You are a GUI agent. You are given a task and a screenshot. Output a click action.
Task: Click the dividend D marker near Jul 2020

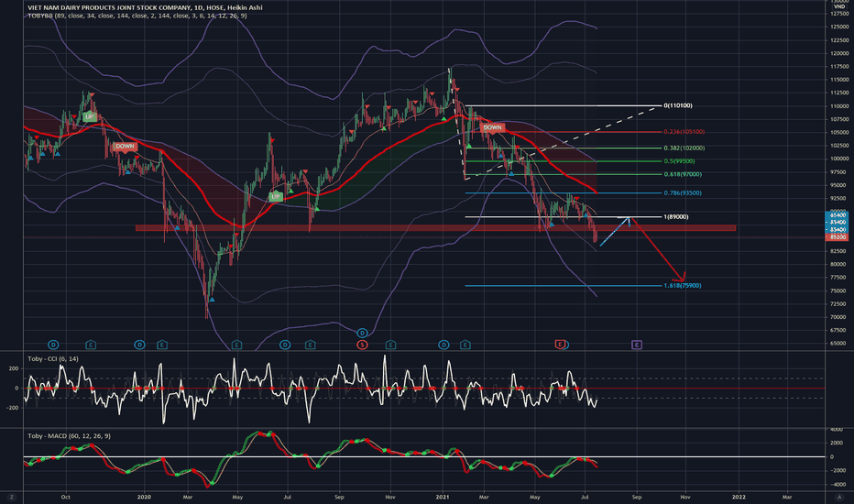pyautogui.click(x=285, y=345)
